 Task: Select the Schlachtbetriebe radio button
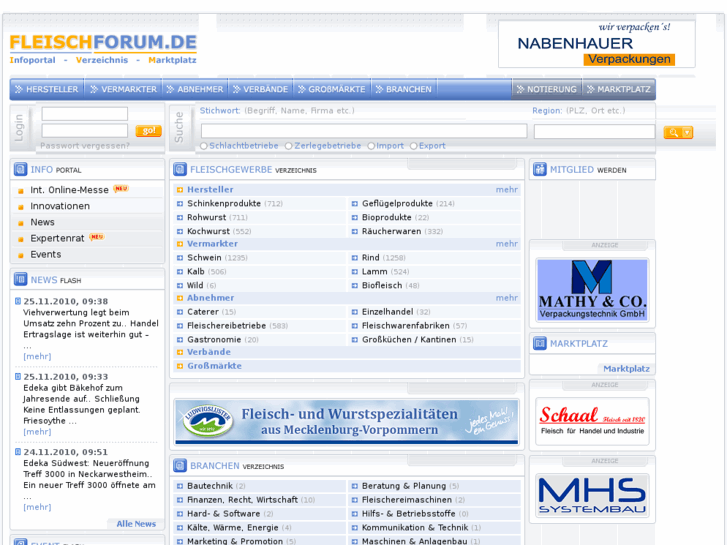[204, 146]
